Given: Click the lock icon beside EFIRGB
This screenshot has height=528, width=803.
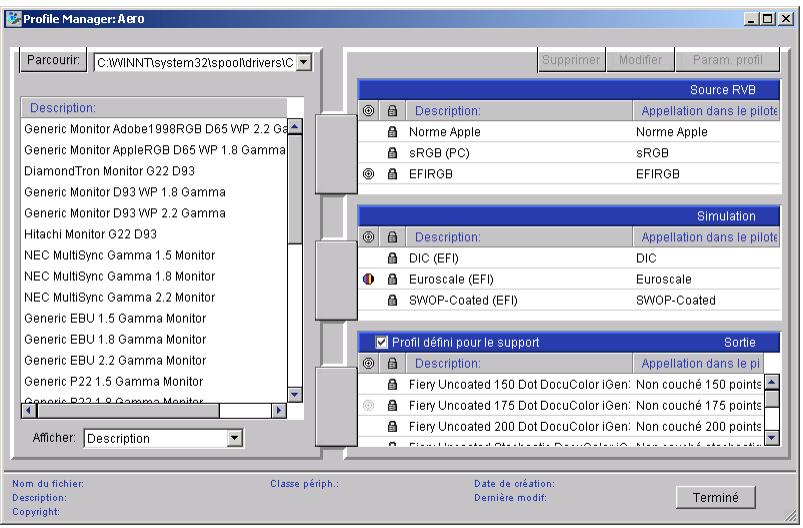Looking at the screenshot, I should [392, 174].
